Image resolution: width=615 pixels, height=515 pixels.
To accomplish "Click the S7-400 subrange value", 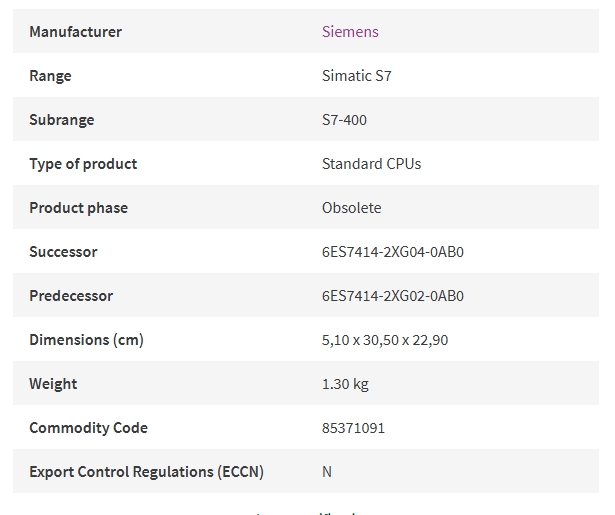I will click(344, 120).
